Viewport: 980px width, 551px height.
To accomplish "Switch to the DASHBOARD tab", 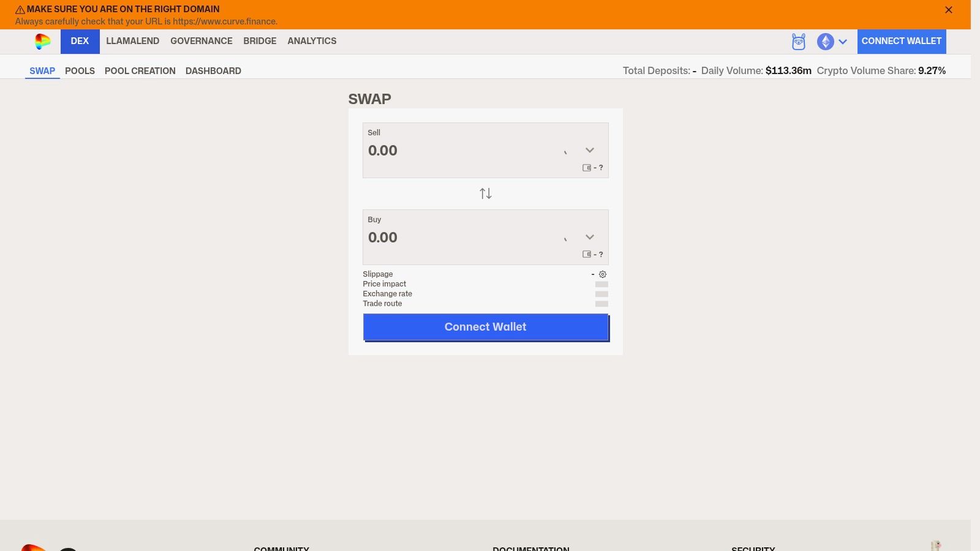I will 213,71.
